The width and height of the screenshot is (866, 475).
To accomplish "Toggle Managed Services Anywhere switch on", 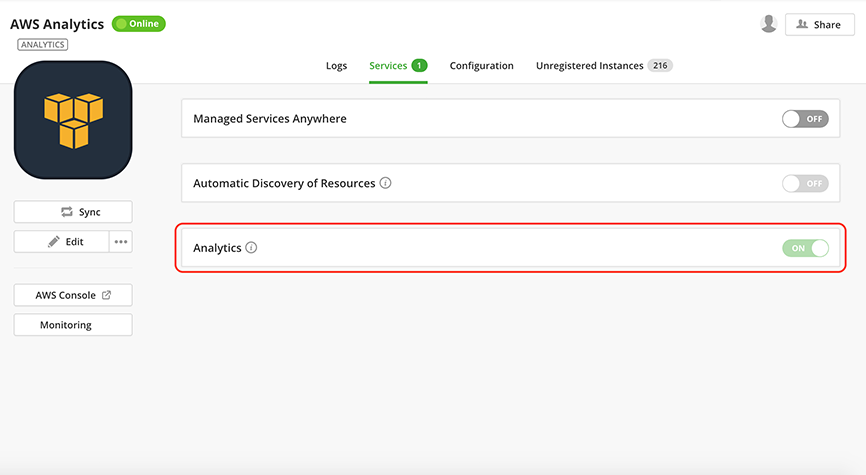I will click(x=805, y=119).
